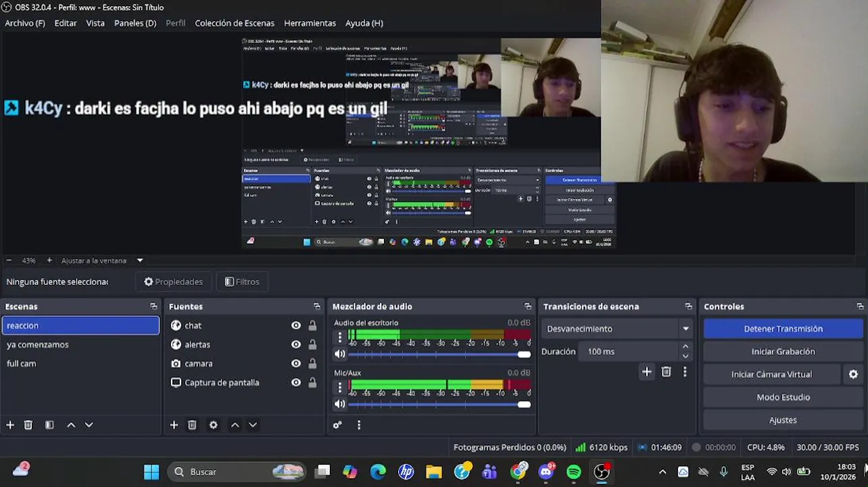Hide the Captura de pantalla source
This screenshot has height=487, width=868.
pos(295,382)
